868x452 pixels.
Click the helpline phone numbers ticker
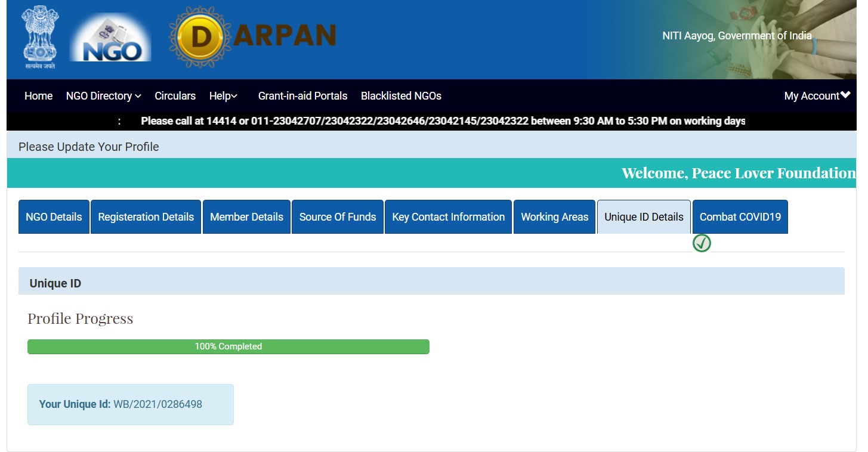[x=443, y=121]
